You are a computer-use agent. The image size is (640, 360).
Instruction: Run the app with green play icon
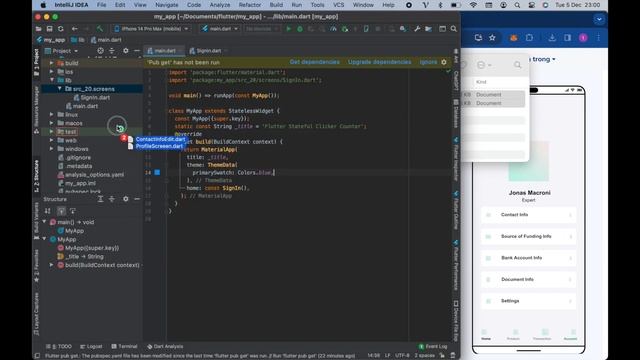(289, 29)
